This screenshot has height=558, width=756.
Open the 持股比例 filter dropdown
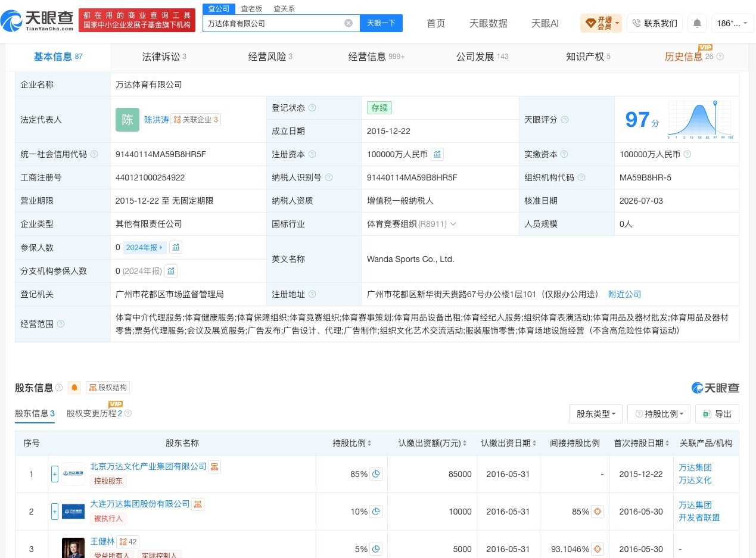tap(659, 414)
